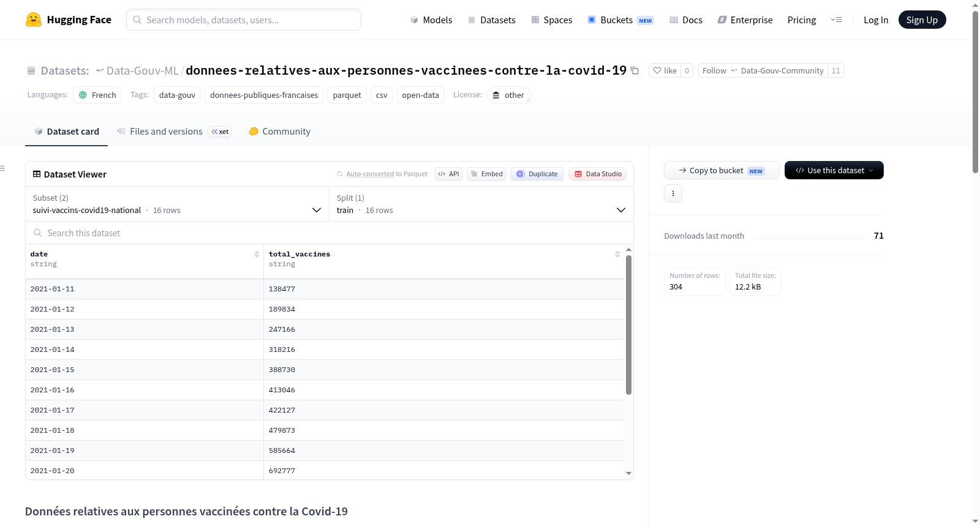Viewport: 980px width, 527px height.
Task: Click the donnees-publiques-francaises tag
Action: click(264, 95)
